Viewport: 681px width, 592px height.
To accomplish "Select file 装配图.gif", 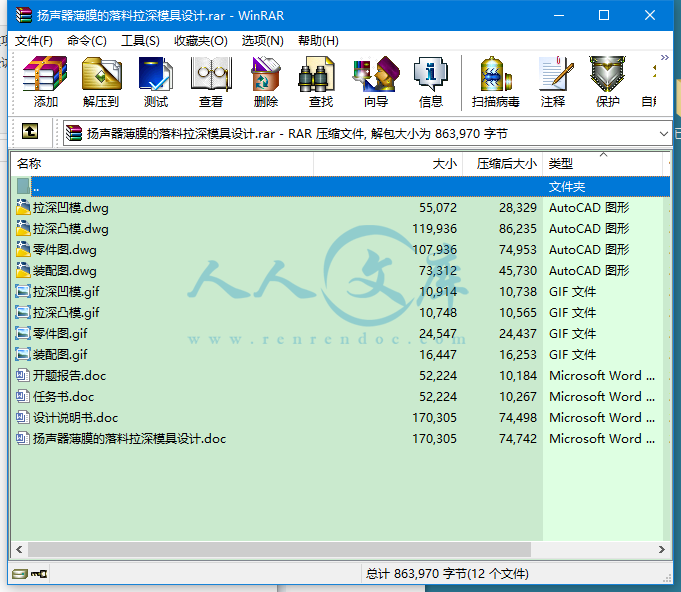I will (341, 354).
